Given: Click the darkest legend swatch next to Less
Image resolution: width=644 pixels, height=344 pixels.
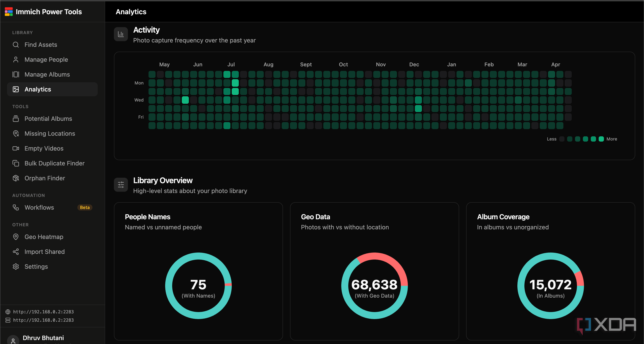Looking at the screenshot, I should (x=562, y=139).
